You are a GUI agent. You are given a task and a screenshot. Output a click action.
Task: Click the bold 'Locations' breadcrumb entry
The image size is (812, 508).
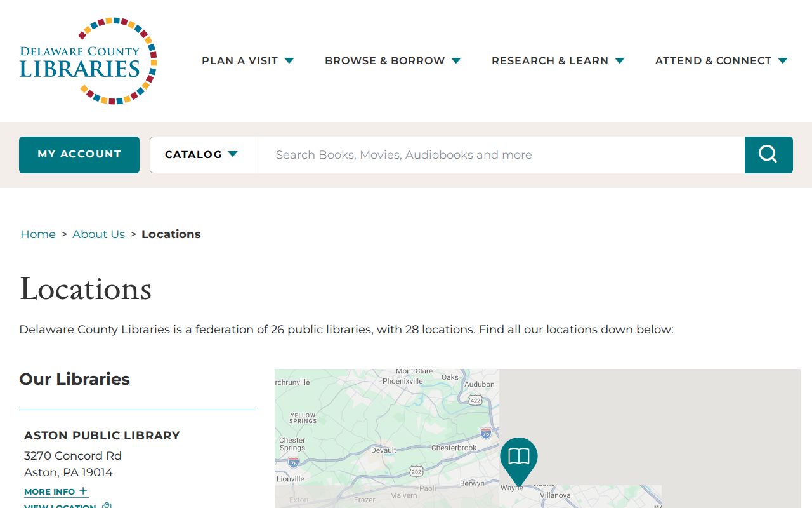coord(171,234)
